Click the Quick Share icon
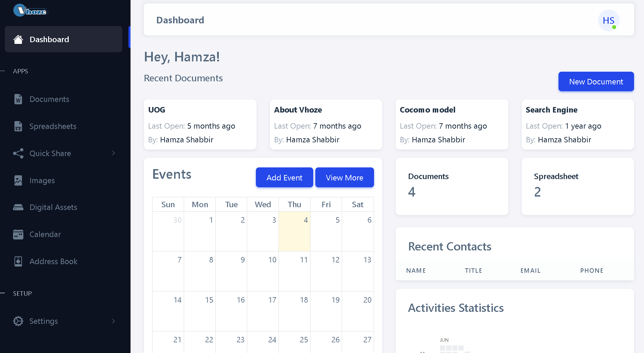 (18, 153)
